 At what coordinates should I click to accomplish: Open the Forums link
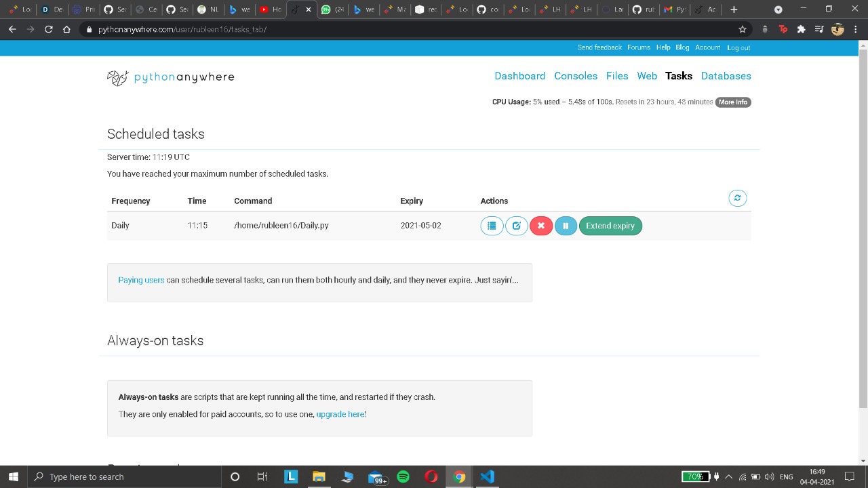tap(639, 47)
